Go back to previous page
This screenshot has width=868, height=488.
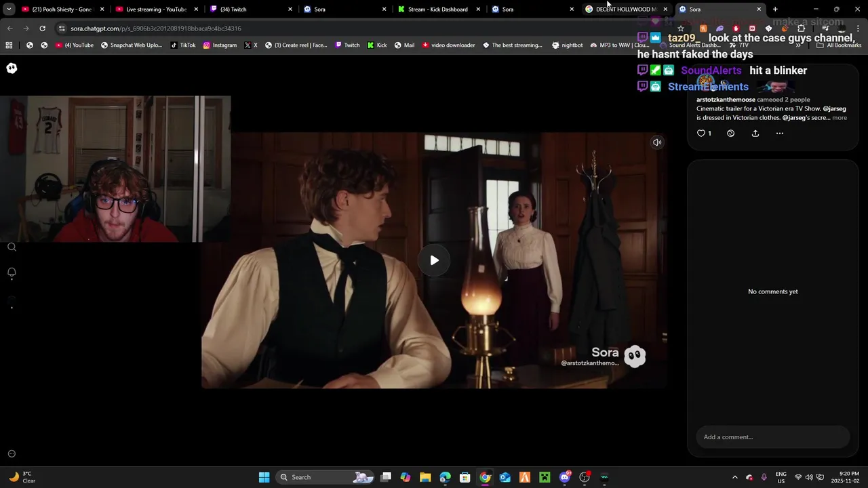(x=9, y=28)
